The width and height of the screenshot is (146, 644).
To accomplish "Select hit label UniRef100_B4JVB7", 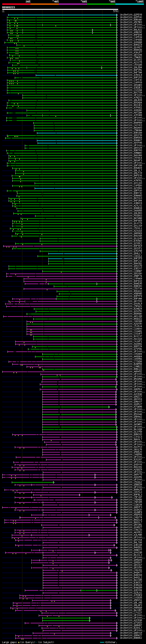I will (131, 610).
